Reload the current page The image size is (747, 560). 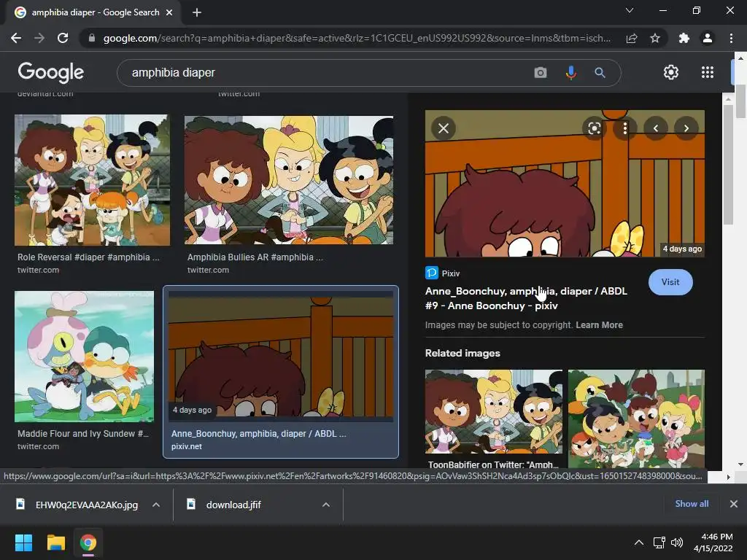point(63,38)
